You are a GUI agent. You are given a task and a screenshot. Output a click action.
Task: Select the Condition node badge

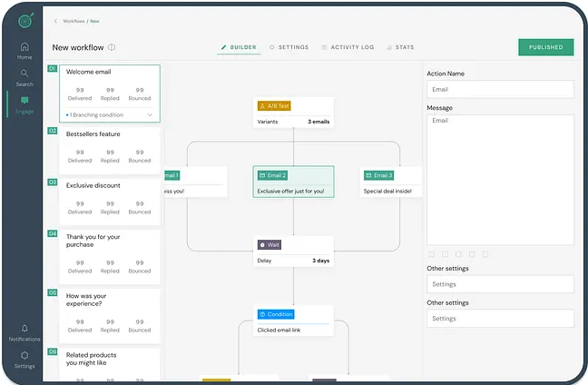coord(276,314)
